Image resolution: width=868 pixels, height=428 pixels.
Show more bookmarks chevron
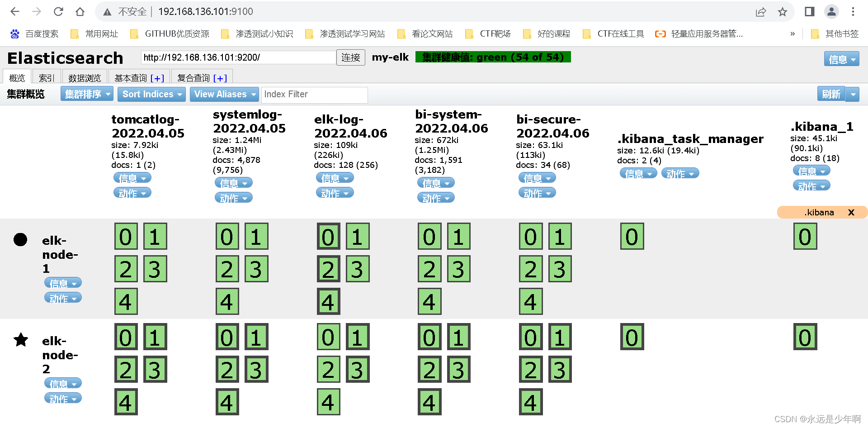pos(793,34)
